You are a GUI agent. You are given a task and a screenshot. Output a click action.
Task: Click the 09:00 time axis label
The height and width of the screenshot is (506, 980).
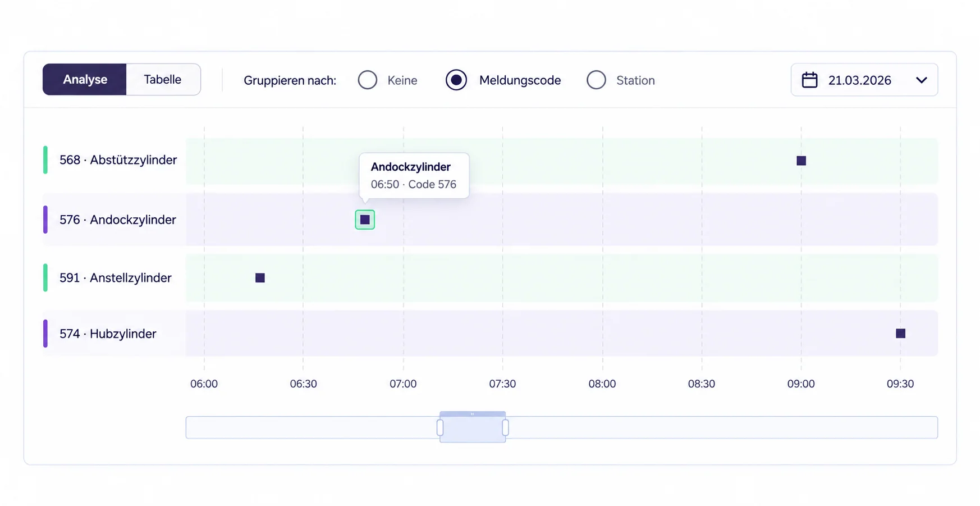tap(801, 384)
